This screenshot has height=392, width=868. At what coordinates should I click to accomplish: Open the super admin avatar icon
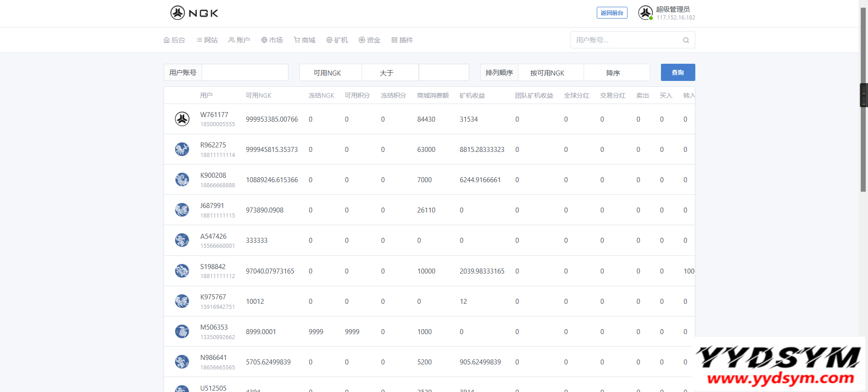(645, 13)
